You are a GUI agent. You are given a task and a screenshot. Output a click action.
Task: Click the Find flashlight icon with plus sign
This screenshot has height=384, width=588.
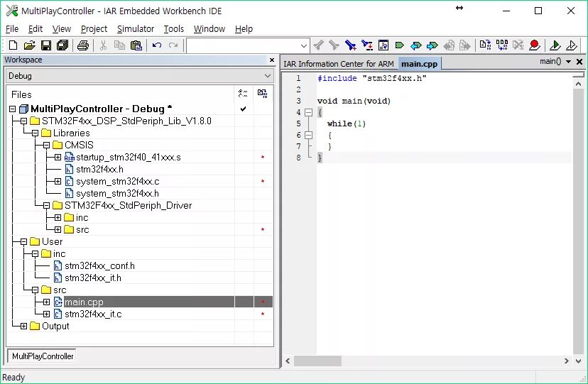click(x=351, y=45)
